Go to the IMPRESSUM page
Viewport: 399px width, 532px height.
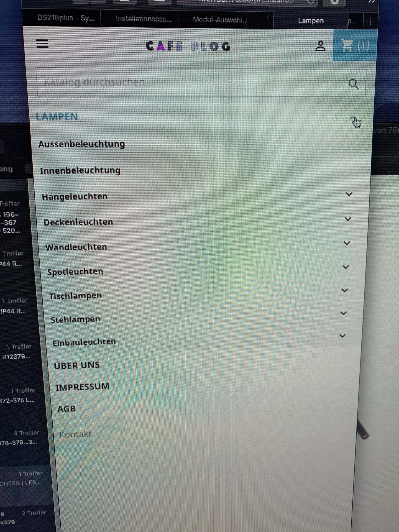(82, 387)
